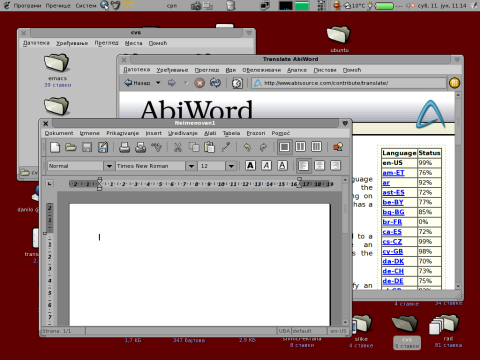Click the tab type selector left of ruler

(49, 183)
